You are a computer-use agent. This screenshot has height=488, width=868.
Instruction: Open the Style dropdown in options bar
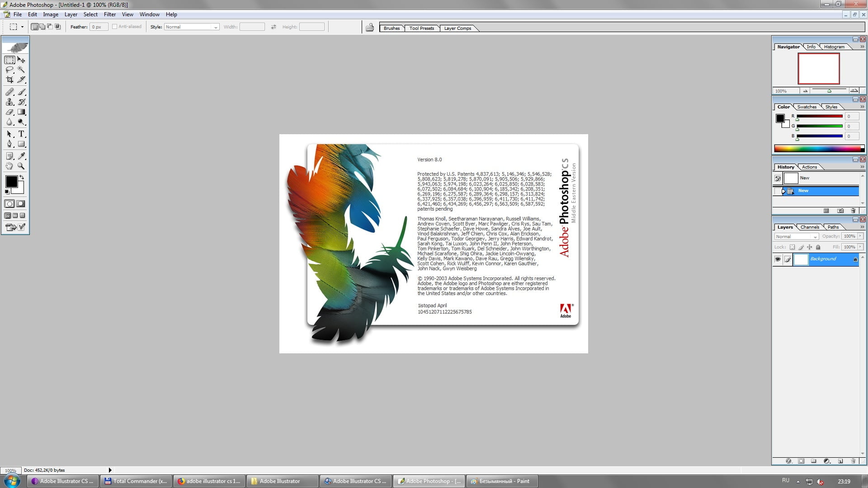[x=215, y=27]
